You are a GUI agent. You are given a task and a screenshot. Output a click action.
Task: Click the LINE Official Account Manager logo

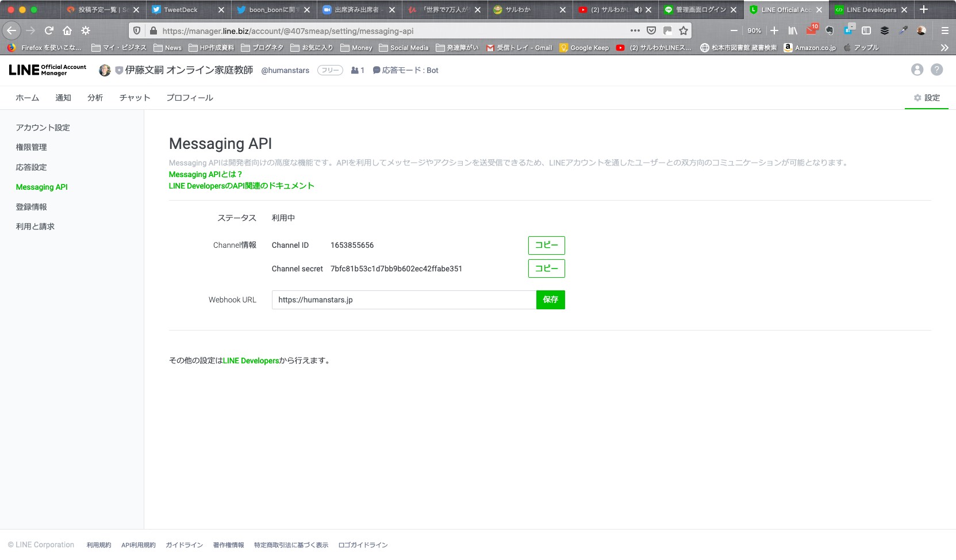[47, 70]
